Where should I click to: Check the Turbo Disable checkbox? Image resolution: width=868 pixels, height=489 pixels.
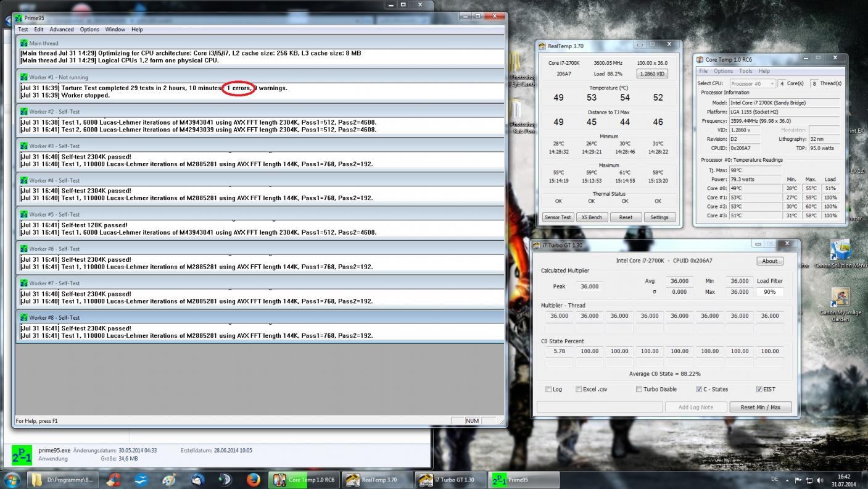point(639,389)
